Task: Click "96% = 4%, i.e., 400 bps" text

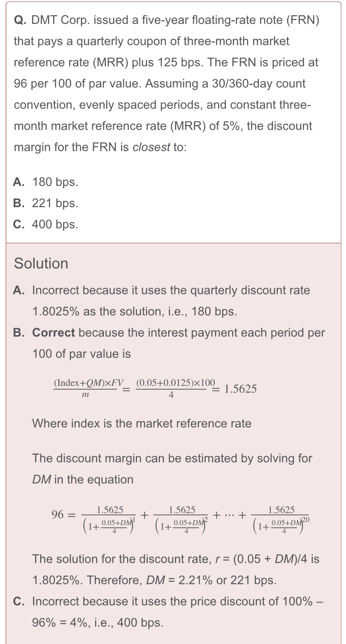Action: click(97, 622)
